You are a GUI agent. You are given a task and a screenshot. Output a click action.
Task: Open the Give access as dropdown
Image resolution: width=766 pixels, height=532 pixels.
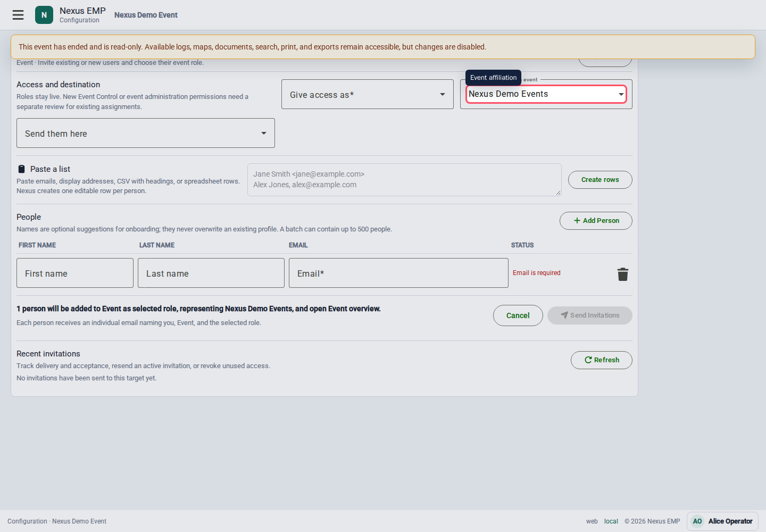[368, 94]
